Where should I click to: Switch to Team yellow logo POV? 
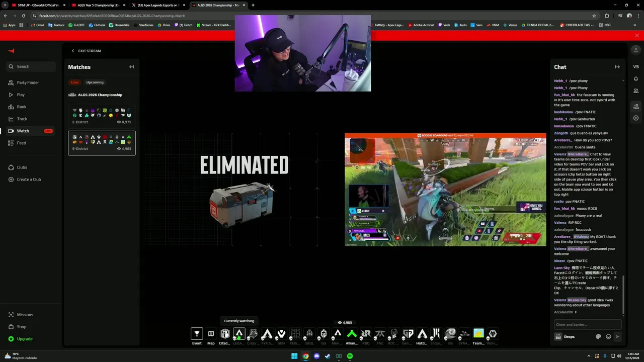(478, 334)
